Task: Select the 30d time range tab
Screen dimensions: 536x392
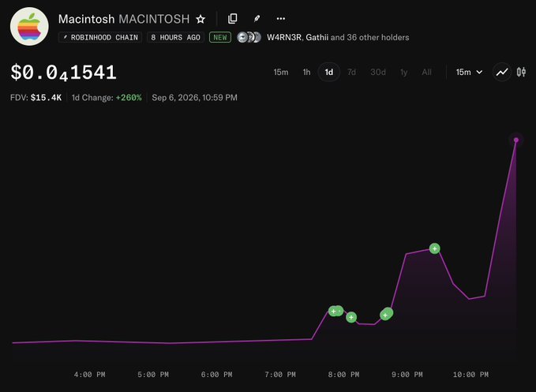Action: coord(378,72)
